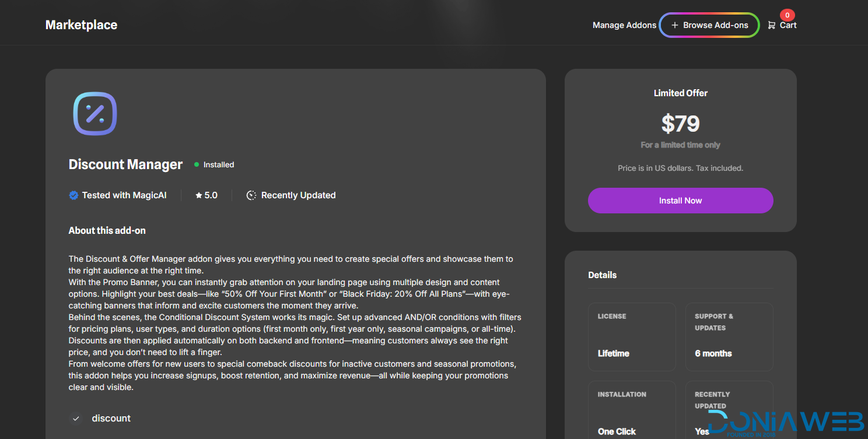The height and width of the screenshot is (439, 868).
Task: Go to Marketplace heading
Action: pyautogui.click(x=81, y=25)
